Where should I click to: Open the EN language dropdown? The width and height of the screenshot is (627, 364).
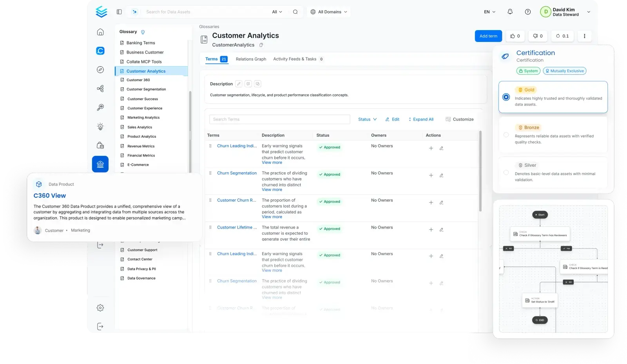(x=489, y=12)
